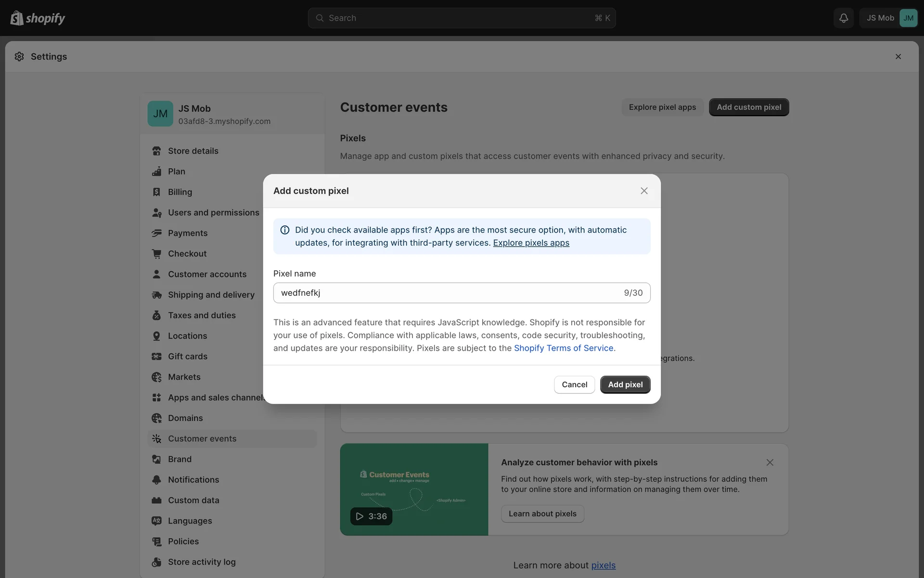Open Customer events settings item

pos(202,439)
